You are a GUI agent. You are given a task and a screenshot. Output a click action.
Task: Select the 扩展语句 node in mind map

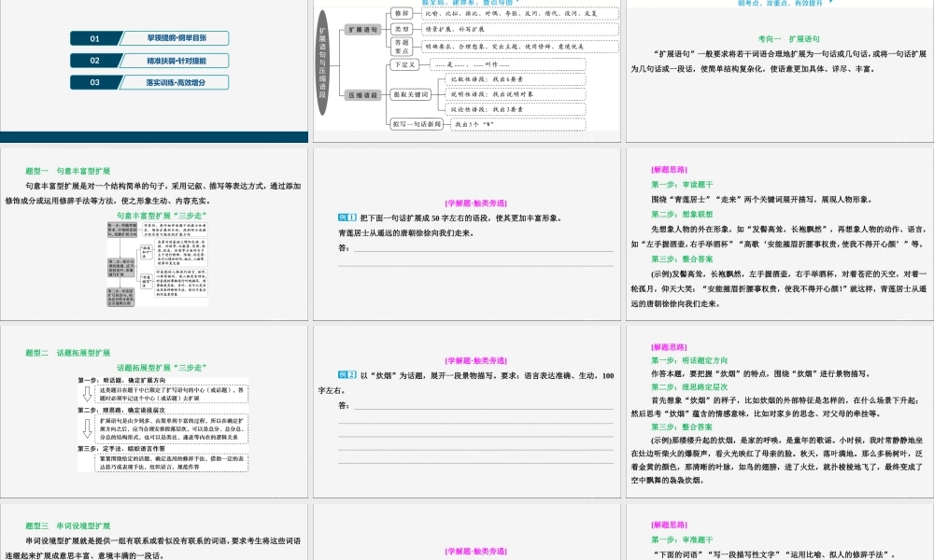click(362, 30)
